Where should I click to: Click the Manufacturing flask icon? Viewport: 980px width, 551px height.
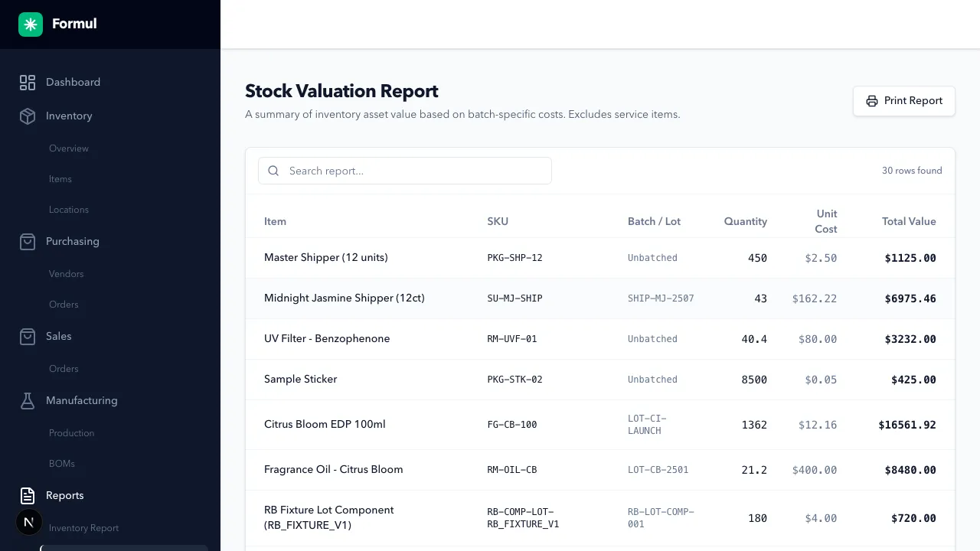tap(28, 400)
